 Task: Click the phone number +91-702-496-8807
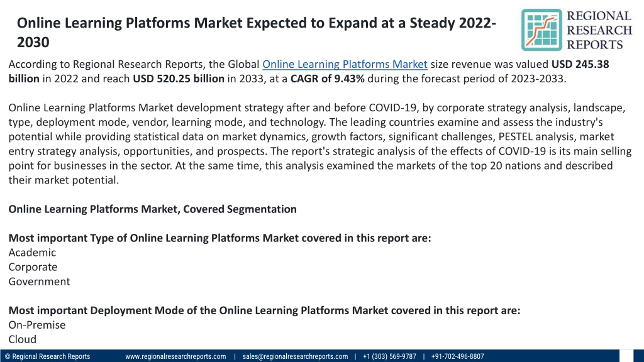coord(458,356)
